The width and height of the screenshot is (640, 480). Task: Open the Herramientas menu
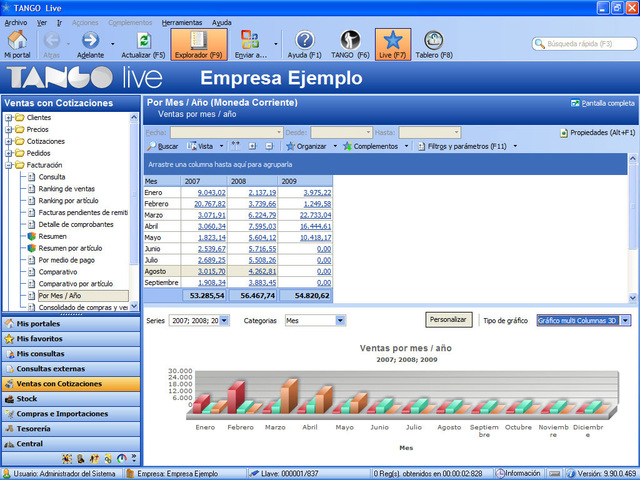(x=182, y=23)
